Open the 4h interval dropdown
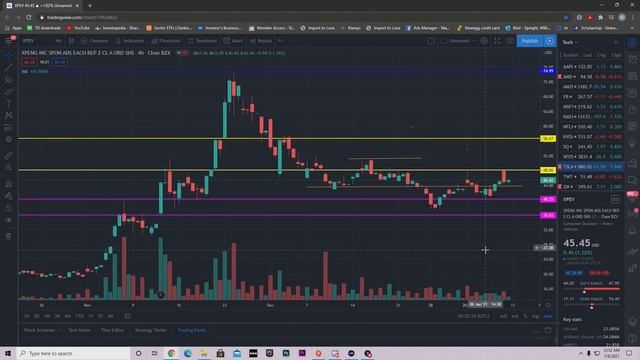 58,41
